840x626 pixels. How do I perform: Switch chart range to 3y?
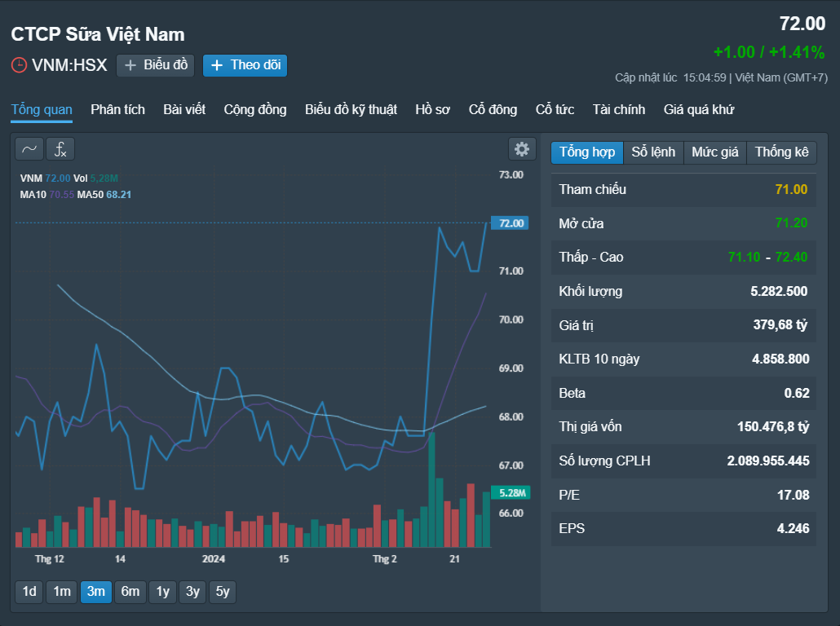coord(192,592)
